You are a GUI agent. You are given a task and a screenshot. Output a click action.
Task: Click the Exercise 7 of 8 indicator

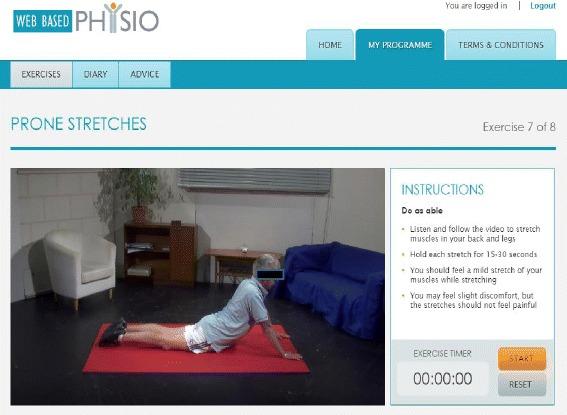click(x=519, y=127)
